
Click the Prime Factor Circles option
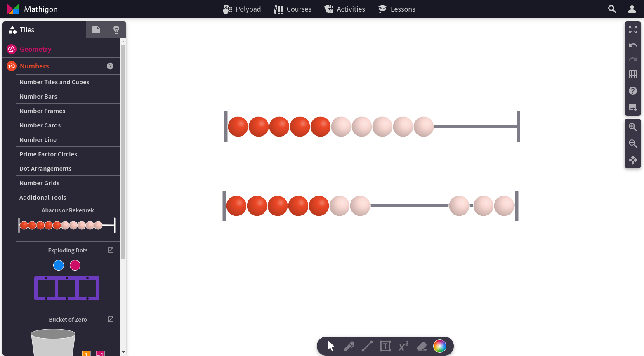(48, 154)
